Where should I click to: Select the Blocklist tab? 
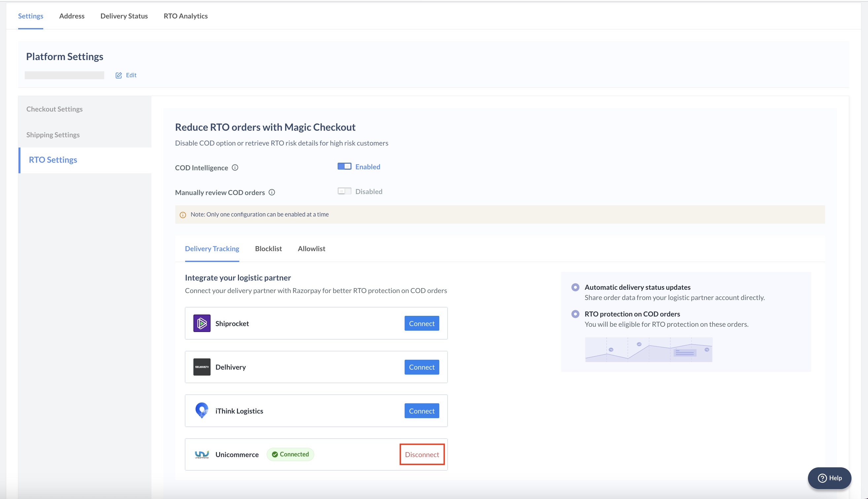[x=268, y=249]
